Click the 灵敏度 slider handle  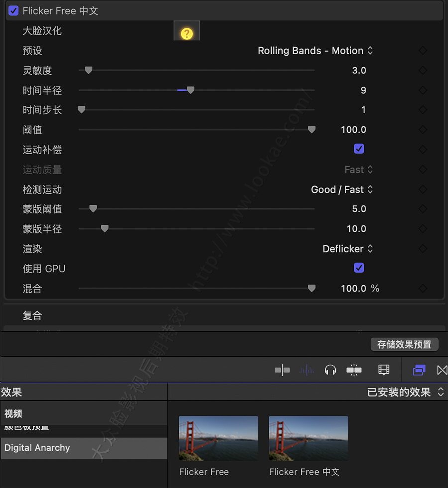click(x=89, y=70)
